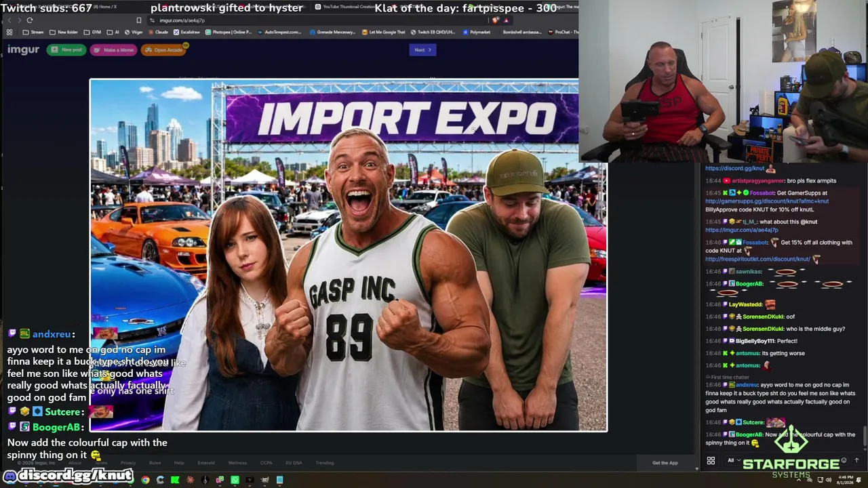Click the Fossabot username on the GamerSupps message

(762, 193)
